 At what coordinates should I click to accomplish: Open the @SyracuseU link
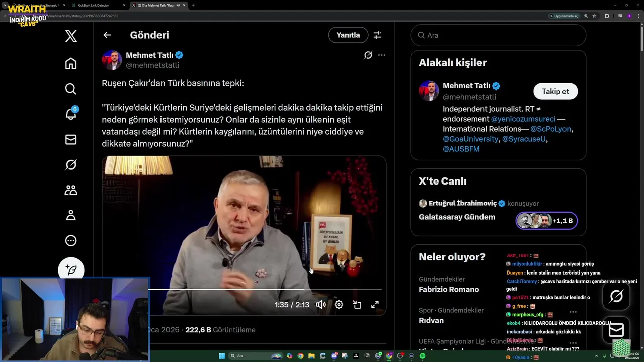coord(524,139)
